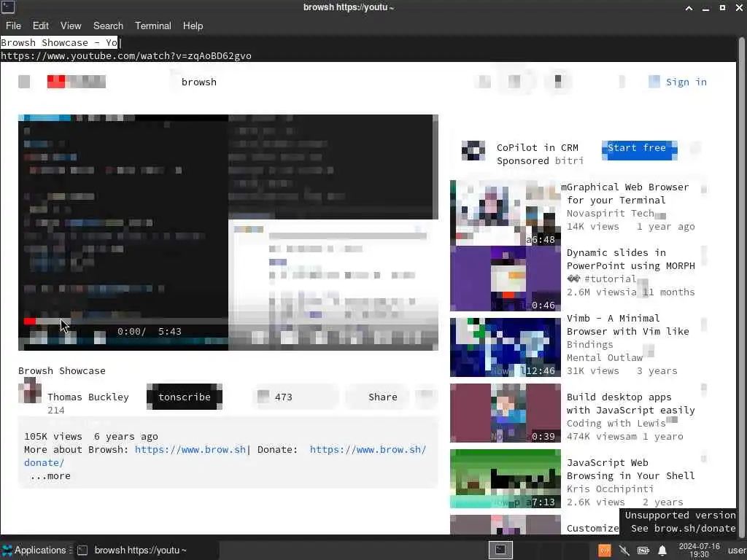Click Novaspirit Tech channel name
The image size is (747, 560).
coord(611,214)
